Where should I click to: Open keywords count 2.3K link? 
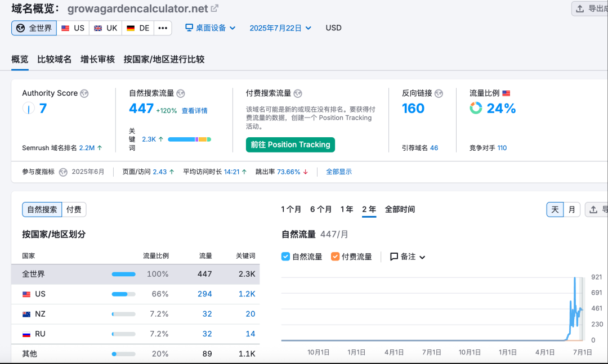tap(149, 139)
